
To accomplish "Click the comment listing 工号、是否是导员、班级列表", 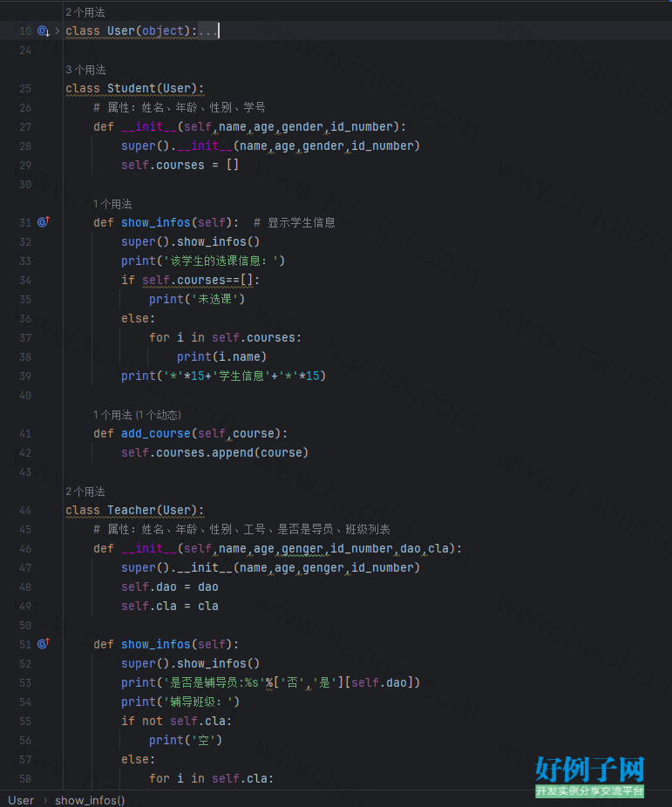I will coord(241,530).
